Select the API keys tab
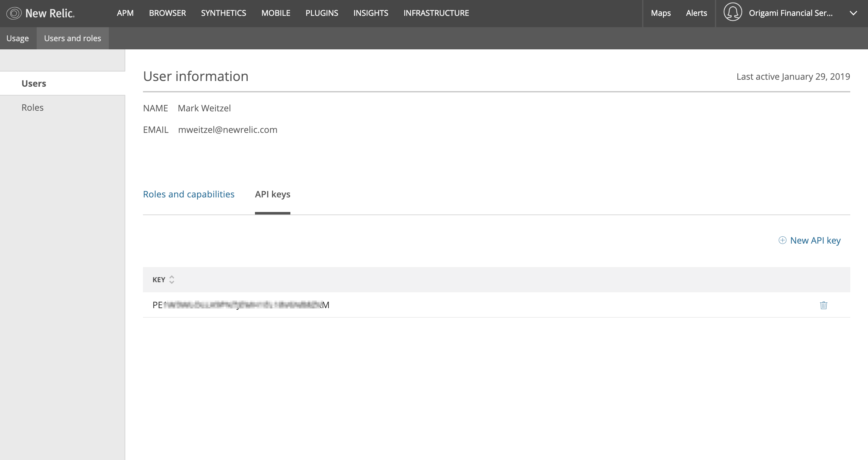This screenshot has width=868, height=460. 272,194
